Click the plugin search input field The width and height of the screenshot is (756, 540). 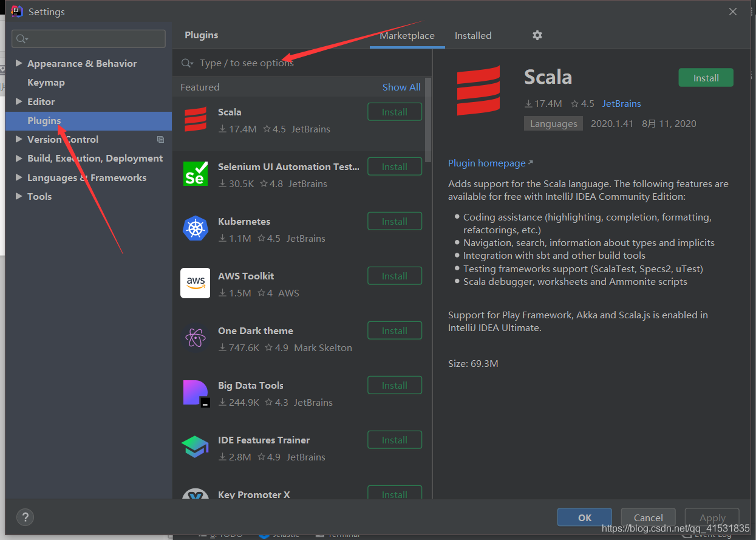[302, 63]
